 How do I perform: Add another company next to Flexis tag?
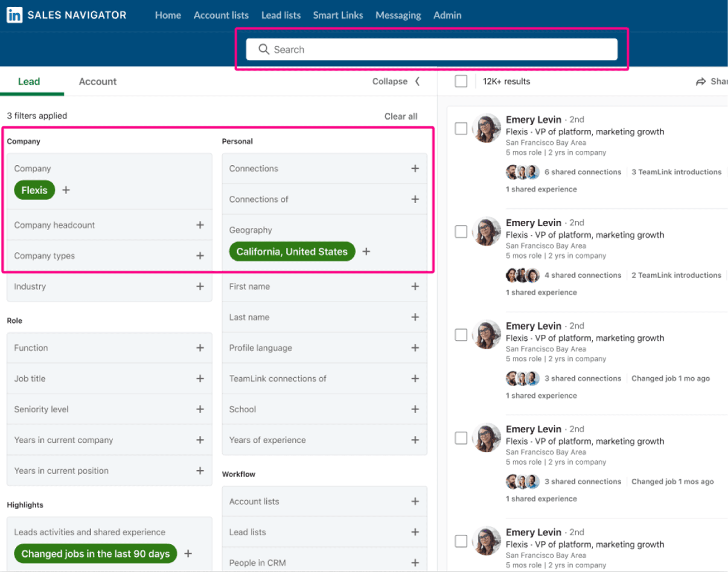[x=66, y=190]
